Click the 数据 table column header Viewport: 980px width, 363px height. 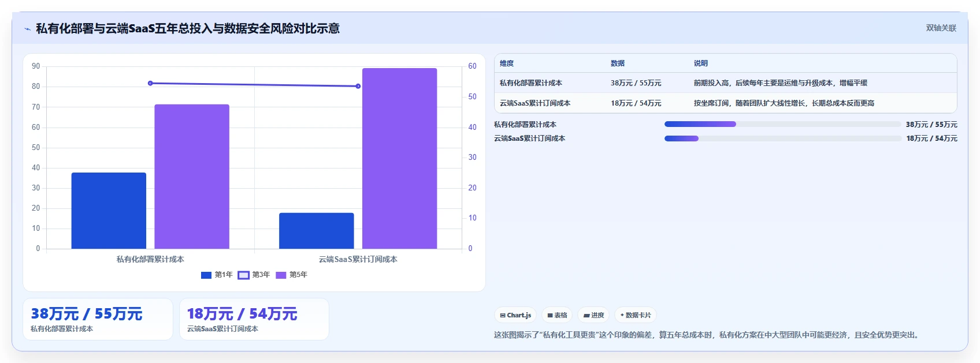click(618, 63)
